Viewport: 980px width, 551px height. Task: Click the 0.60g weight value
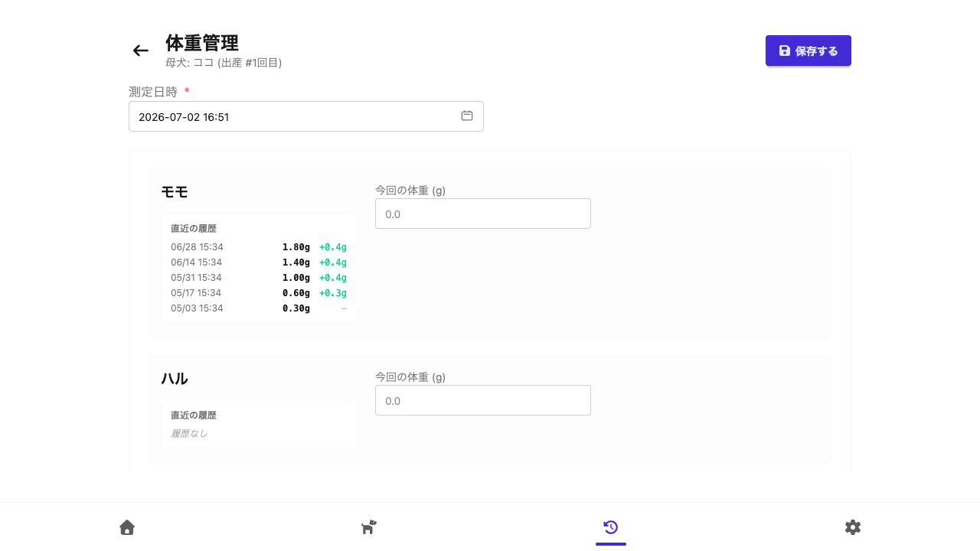tap(296, 293)
